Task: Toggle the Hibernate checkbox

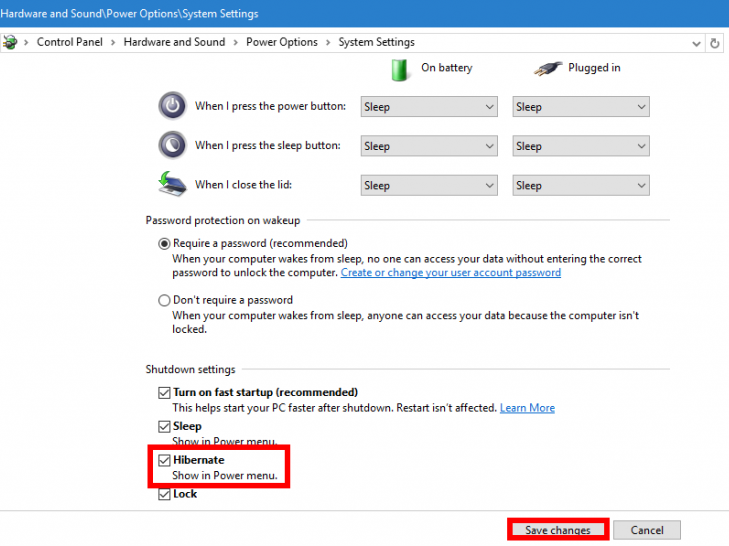Action: [164, 460]
